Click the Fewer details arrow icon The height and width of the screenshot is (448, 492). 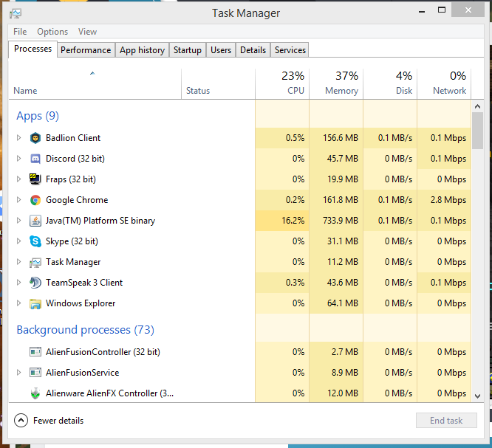21,421
